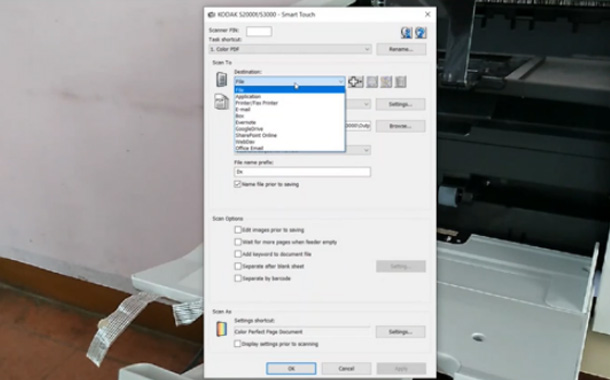
Task: Click the Browse... button
Action: pyautogui.click(x=400, y=126)
